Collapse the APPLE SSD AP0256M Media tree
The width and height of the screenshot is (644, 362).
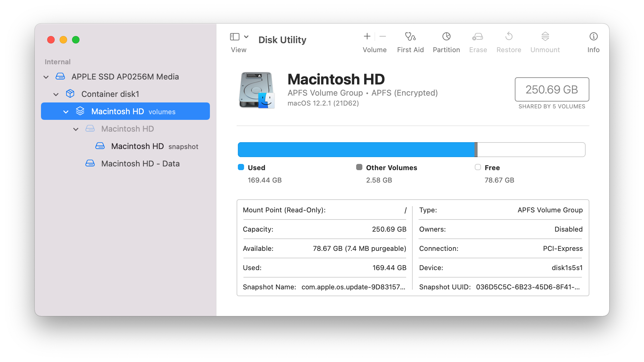pyautogui.click(x=46, y=77)
